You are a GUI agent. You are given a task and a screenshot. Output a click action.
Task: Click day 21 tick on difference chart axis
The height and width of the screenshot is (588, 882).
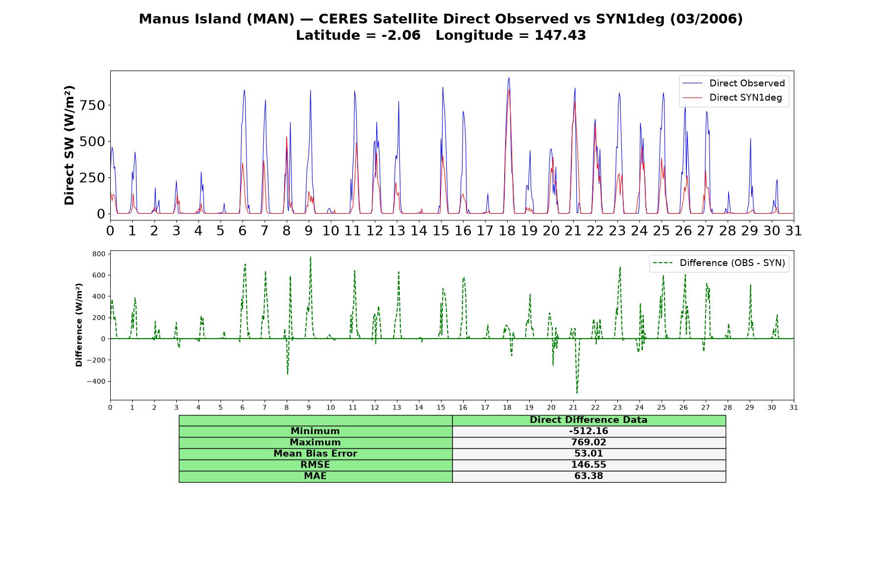point(573,408)
